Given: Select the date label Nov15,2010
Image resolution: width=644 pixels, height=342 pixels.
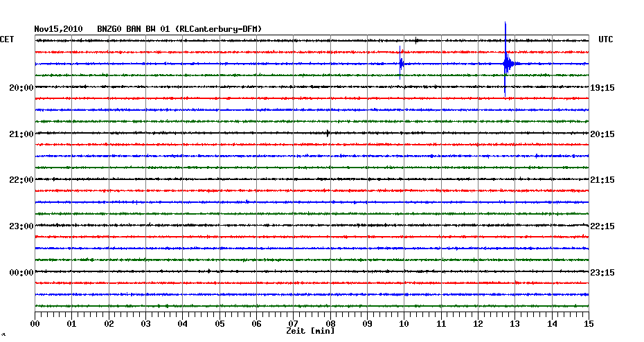Looking at the screenshot, I should tap(58, 29).
